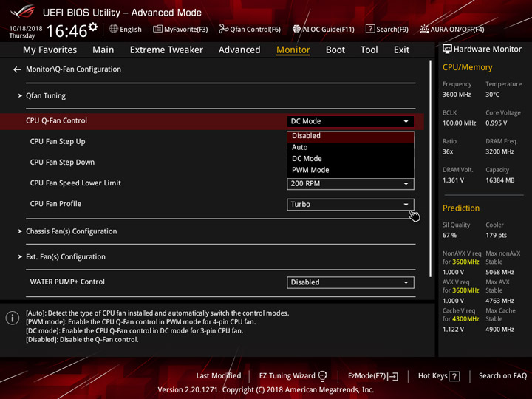Open the Extreme Tweaker tab
Image resolution: width=532 pixels, height=399 pixels.
pyautogui.click(x=166, y=50)
